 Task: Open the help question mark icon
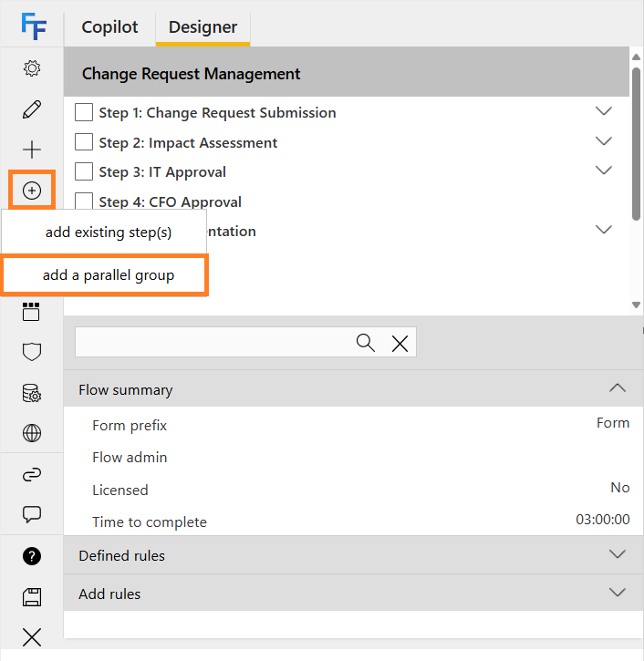tap(32, 556)
